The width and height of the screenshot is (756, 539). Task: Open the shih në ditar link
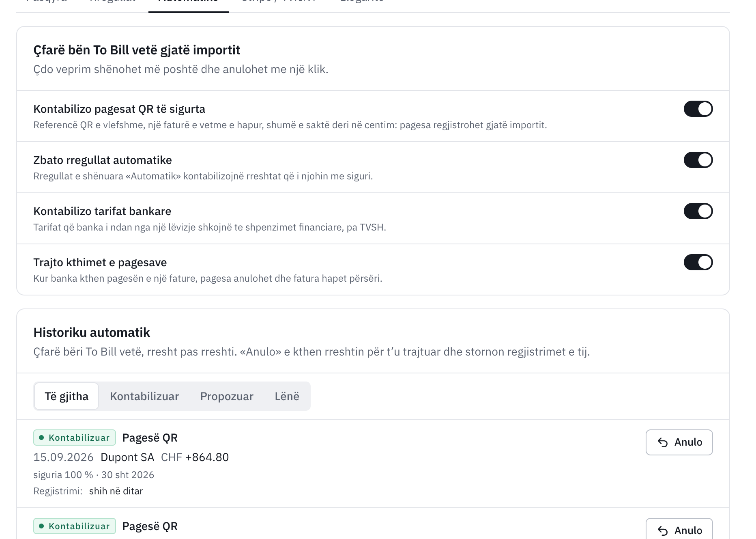click(116, 491)
